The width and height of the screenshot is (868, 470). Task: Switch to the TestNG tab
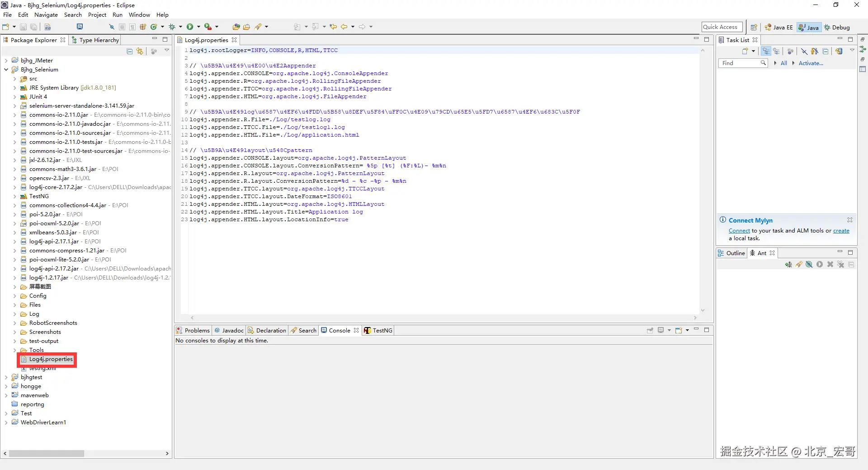coord(378,330)
